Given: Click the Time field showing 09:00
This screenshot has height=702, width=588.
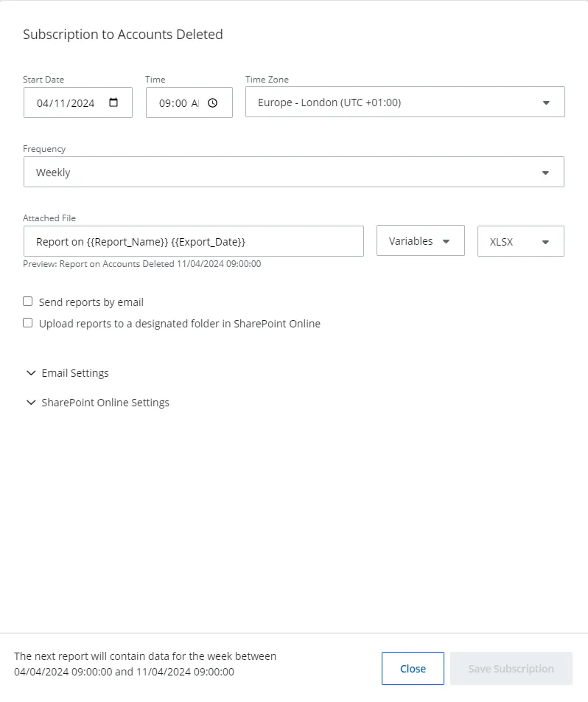Looking at the screenshot, I should click(189, 102).
